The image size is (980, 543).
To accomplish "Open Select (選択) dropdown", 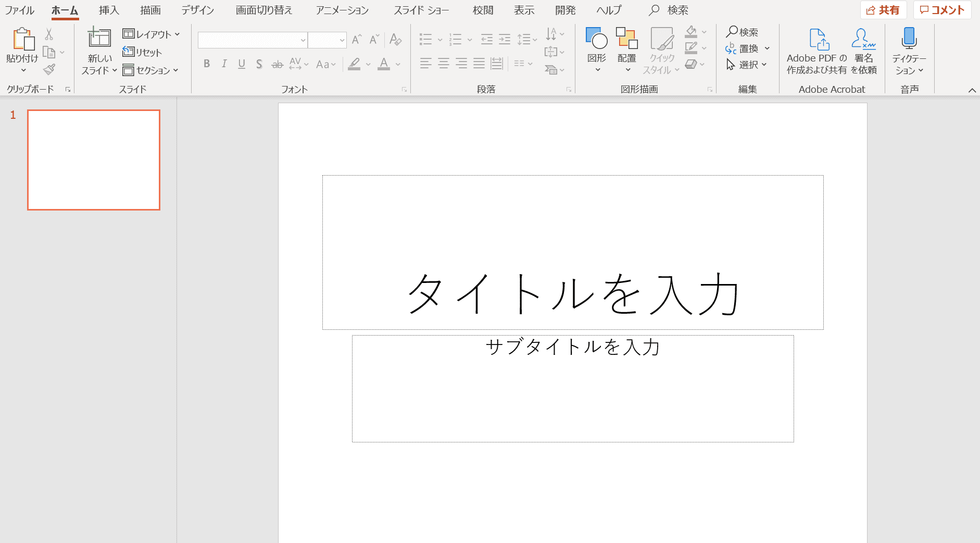I will click(x=746, y=65).
